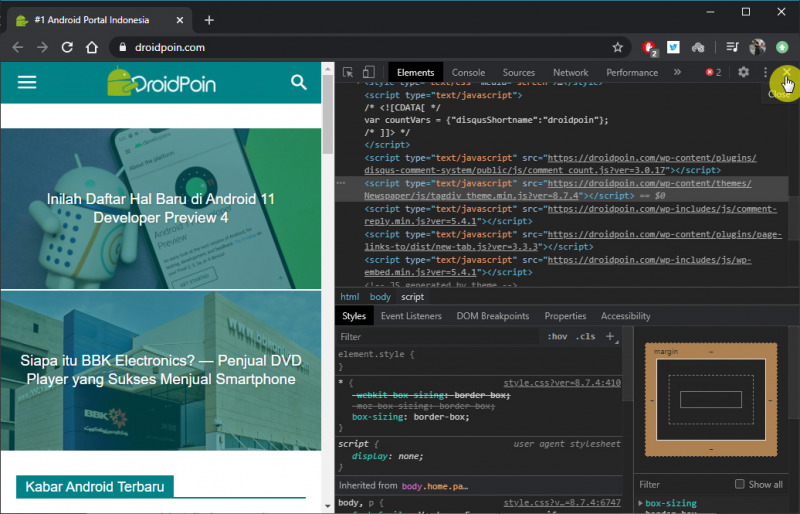The image size is (800, 514).
Task: Close the DevTools panel
Action: click(x=787, y=72)
